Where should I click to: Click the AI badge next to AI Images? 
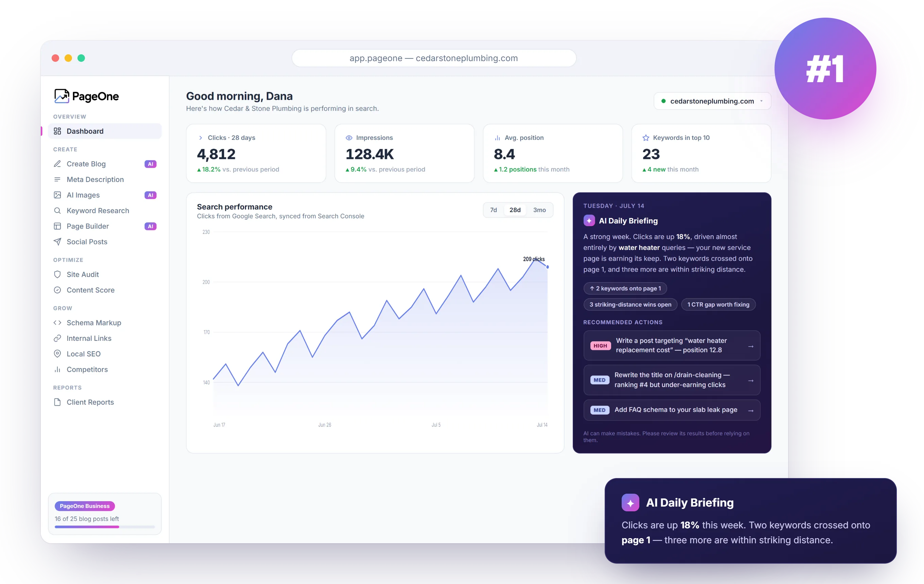(x=150, y=195)
